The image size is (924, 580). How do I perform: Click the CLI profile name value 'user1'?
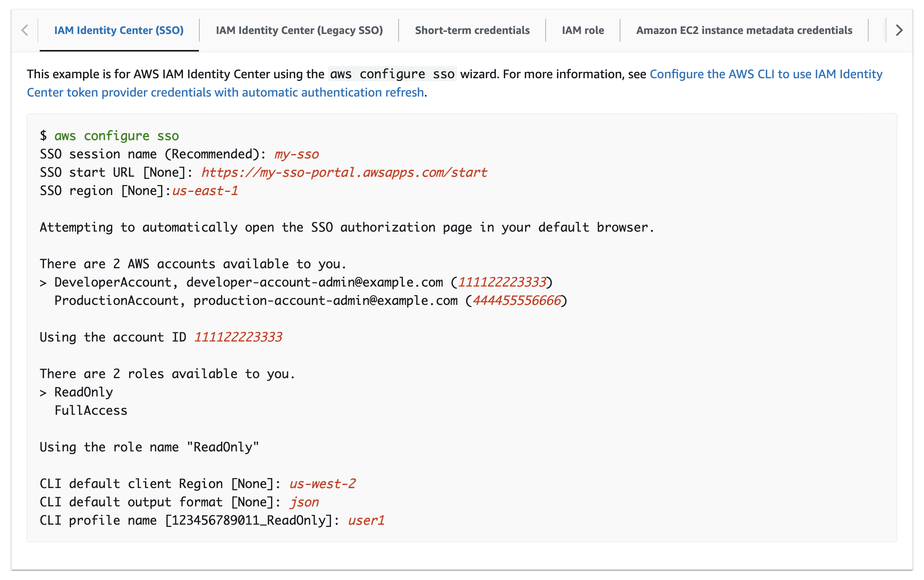click(366, 520)
